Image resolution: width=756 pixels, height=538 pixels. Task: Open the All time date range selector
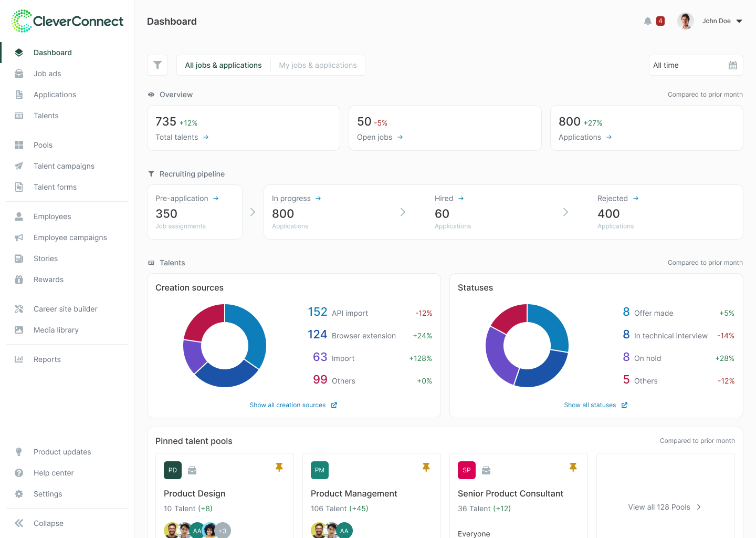coord(688,65)
